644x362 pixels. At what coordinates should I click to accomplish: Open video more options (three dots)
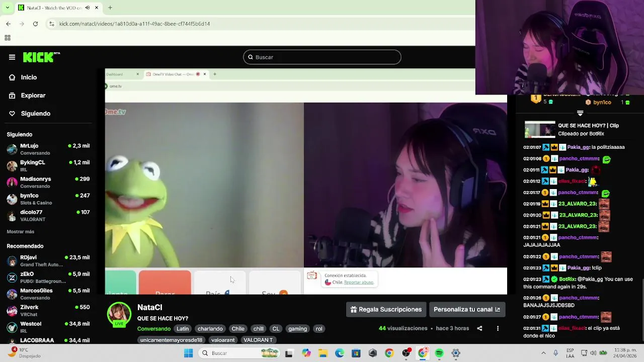pyautogui.click(x=498, y=328)
